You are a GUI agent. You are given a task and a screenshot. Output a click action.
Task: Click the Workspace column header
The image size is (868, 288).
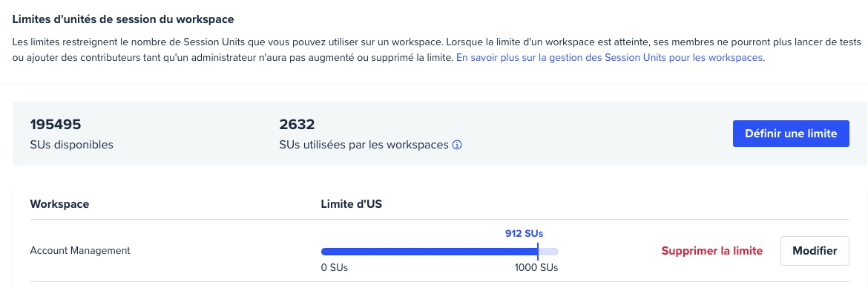tap(60, 204)
